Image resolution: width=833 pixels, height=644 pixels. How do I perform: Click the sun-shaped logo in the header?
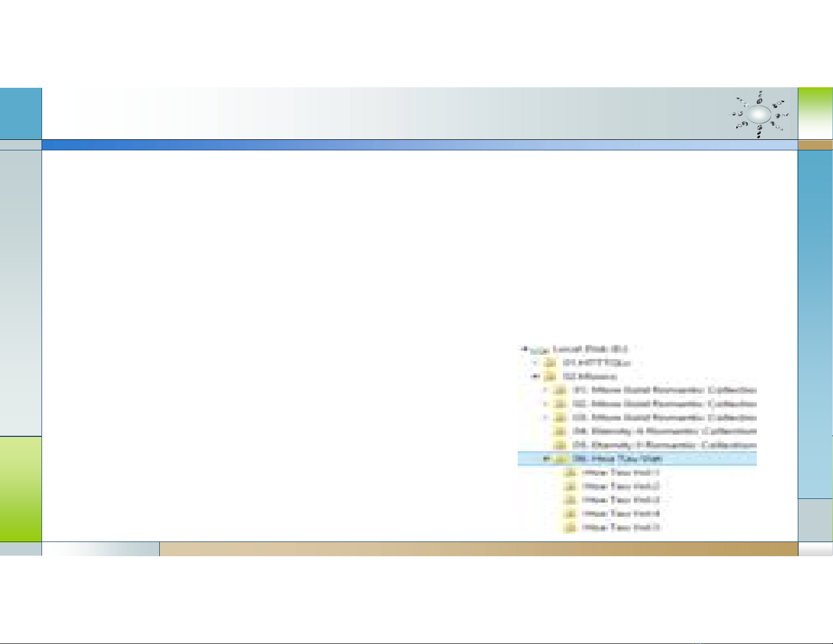[x=759, y=114]
